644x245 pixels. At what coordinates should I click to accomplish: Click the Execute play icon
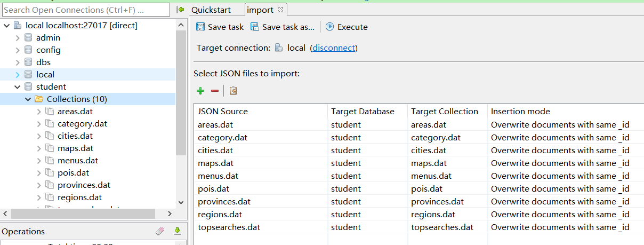click(329, 27)
